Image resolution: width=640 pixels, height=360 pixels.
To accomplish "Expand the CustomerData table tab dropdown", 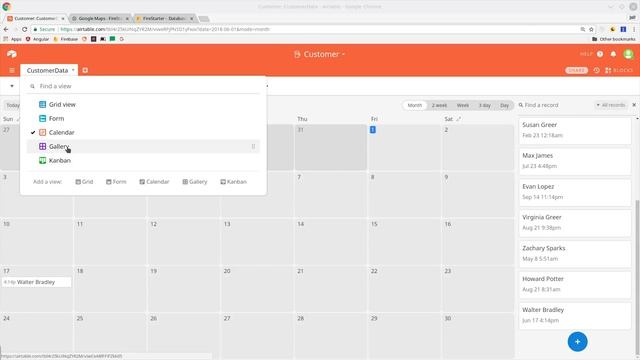I will [x=73, y=70].
